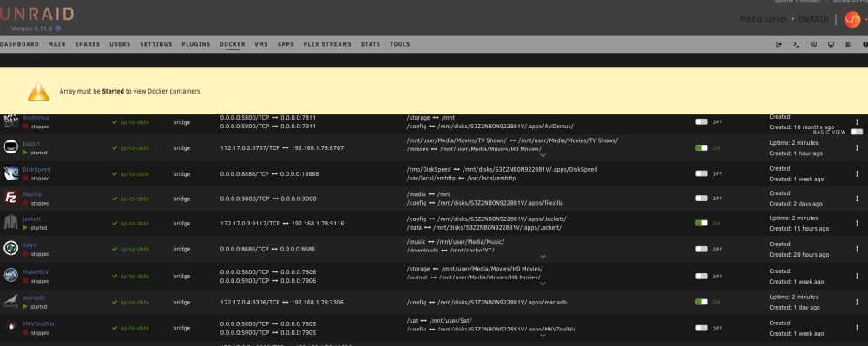Click the warning triangle icon in the banner
This screenshot has width=868, height=346.
39,91
